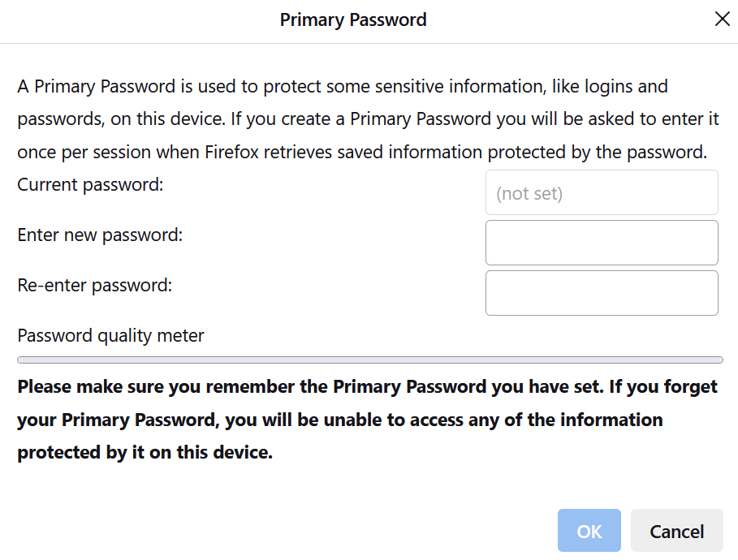This screenshot has height=560, width=738.
Task: Click the disabled Current password field
Action: (x=602, y=193)
